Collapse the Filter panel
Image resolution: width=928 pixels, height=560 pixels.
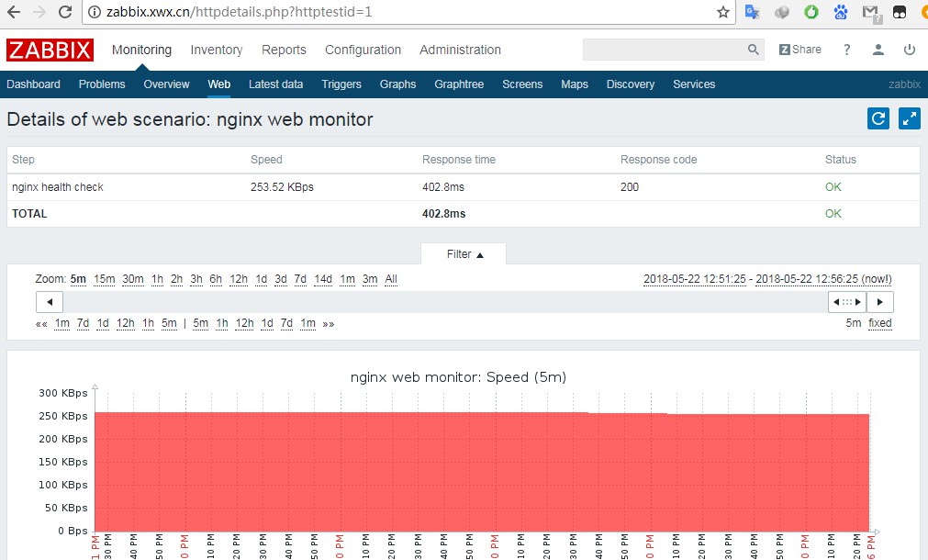[464, 254]
